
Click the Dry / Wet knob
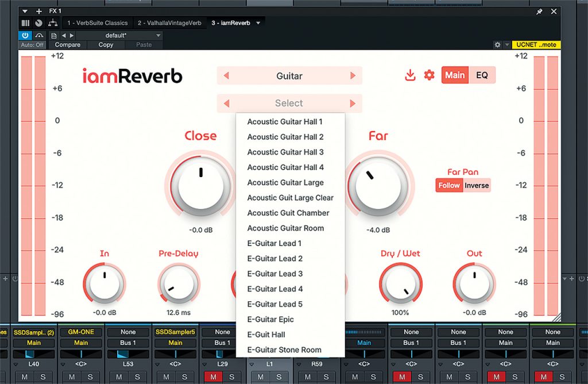tap(400, 284)
